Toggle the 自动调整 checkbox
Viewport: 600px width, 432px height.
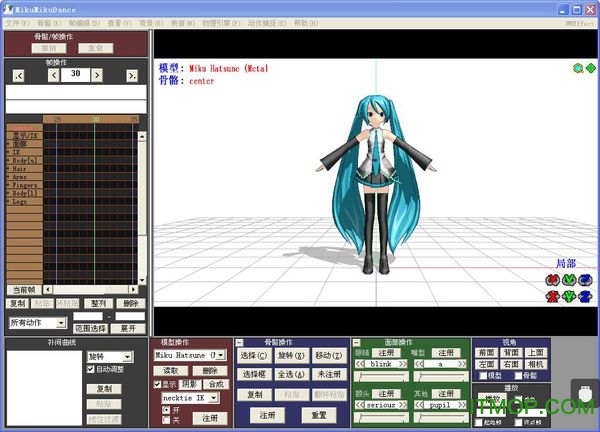91,369
